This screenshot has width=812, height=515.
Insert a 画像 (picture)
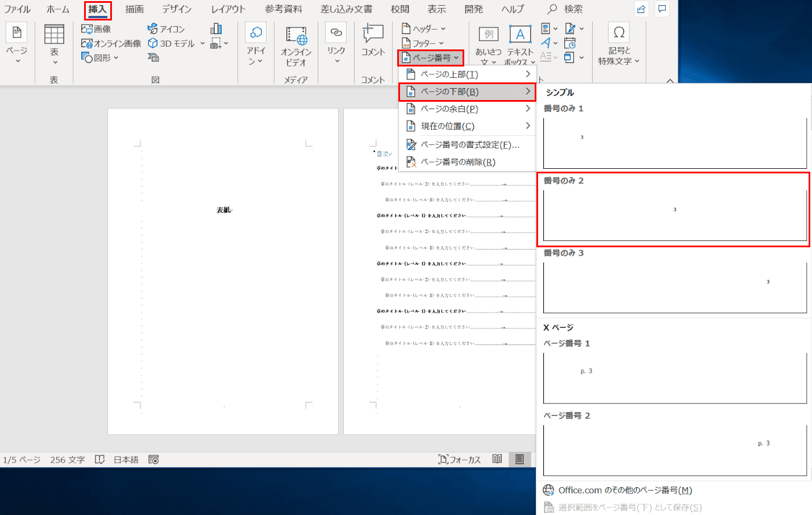[x=96, y=28]
